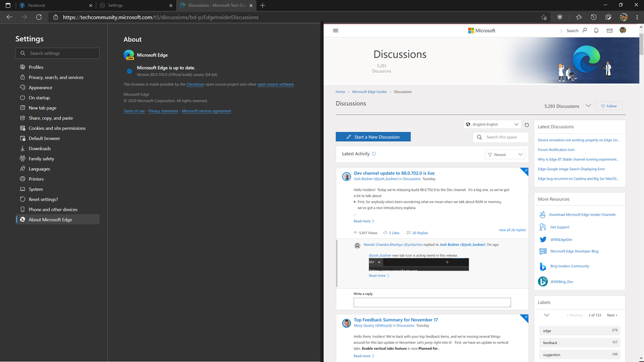Click the Follow button
The width and height of the screenshot is (644, 362).
click(609, 106)
